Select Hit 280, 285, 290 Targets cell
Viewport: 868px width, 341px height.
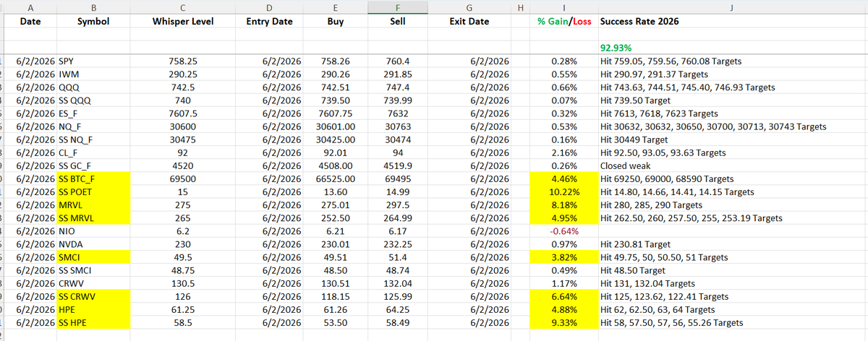pyautogui.click(x=733, y=204)
